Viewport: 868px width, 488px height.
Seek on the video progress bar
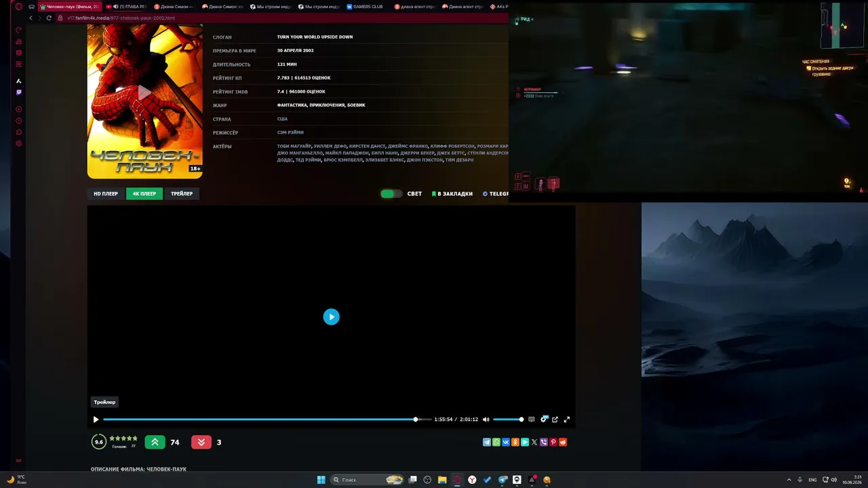[267, 420]
